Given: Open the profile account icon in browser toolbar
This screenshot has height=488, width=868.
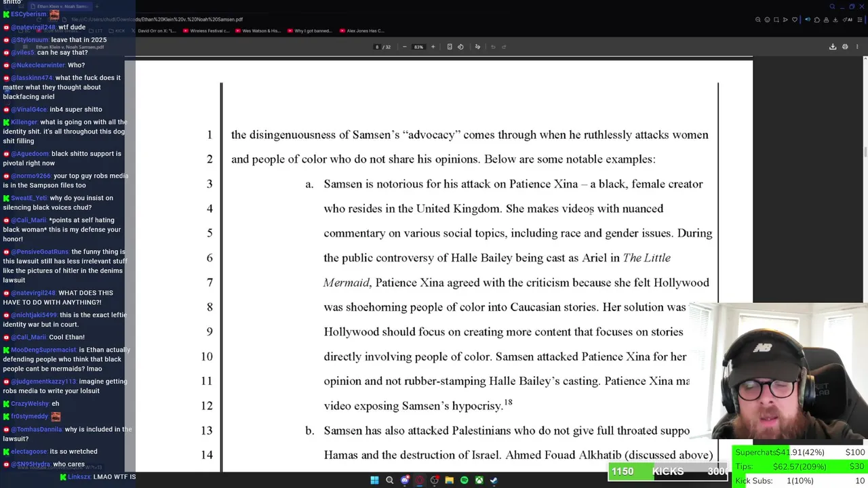Looking at the screenshot, I should (x=826, y=20).
